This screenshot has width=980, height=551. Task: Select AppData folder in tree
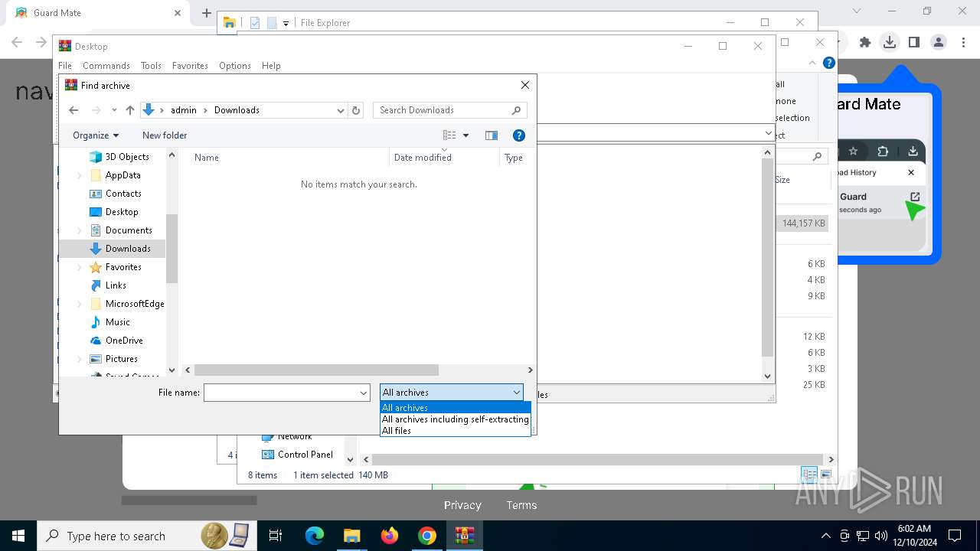coord(122,175)
